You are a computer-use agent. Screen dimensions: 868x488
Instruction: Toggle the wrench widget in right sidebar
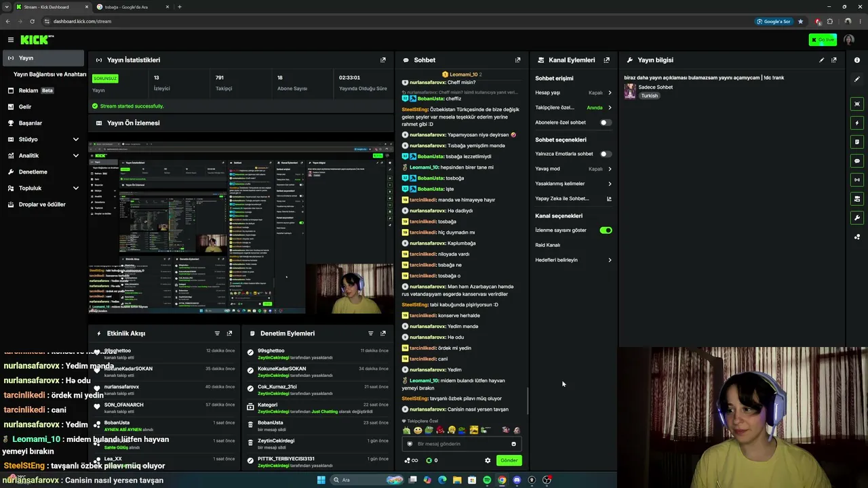click(x=857, y=218)
